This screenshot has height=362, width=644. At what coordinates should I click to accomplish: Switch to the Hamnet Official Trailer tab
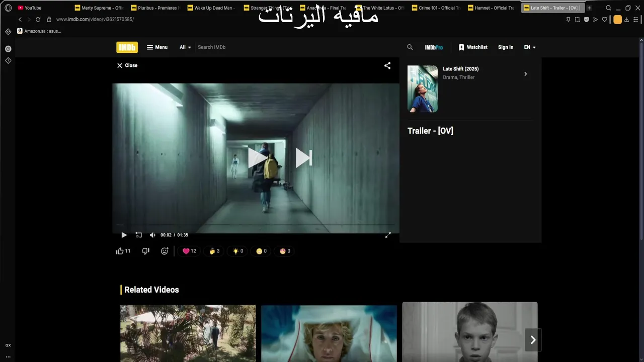[493, 8]
